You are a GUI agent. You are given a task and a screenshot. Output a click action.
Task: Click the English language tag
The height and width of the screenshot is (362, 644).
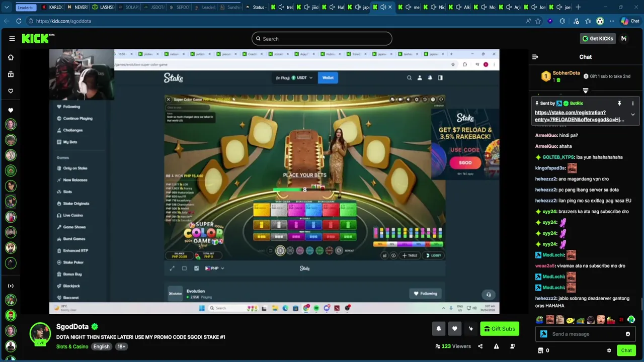(x=101, y=346)
